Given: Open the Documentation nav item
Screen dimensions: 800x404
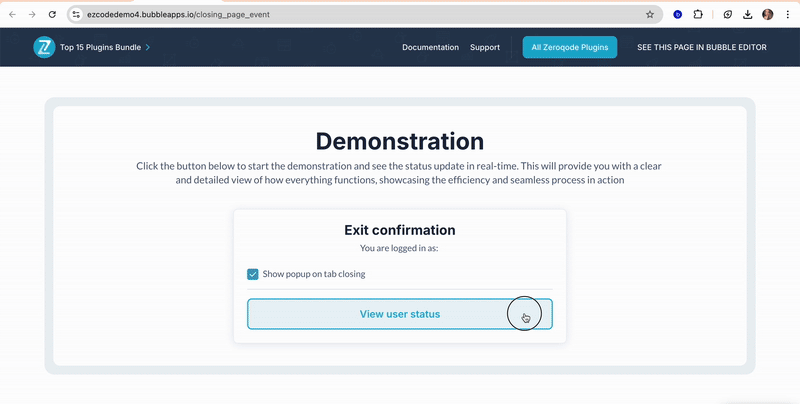Looking at the screenshot, I should pyautogui.click(x=430, y=47).
